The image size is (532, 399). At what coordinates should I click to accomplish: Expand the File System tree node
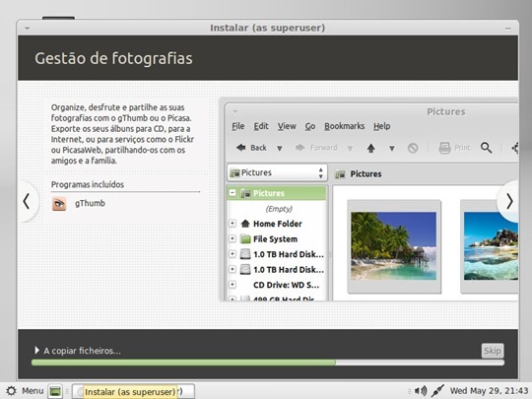pyautogui.click(x=233, y=238)
